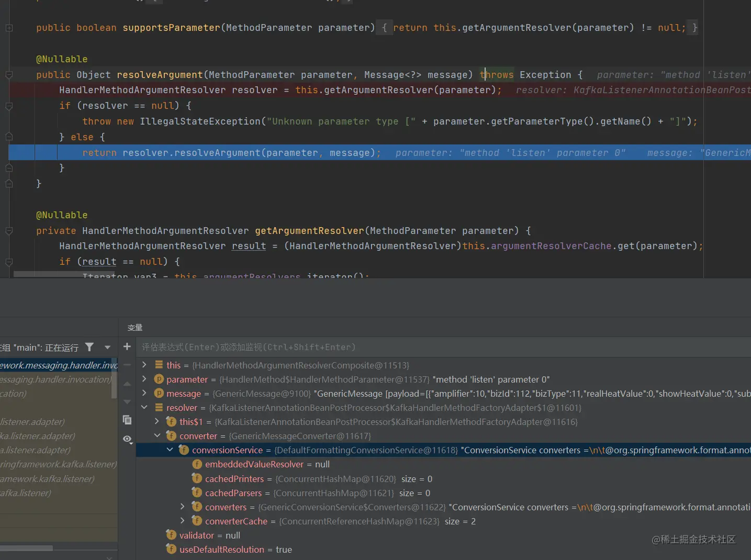The height and width of the screenshot is (560, 751).
Task: Toggle fold icon on the supportsParameter line
Action: (9, 28)
